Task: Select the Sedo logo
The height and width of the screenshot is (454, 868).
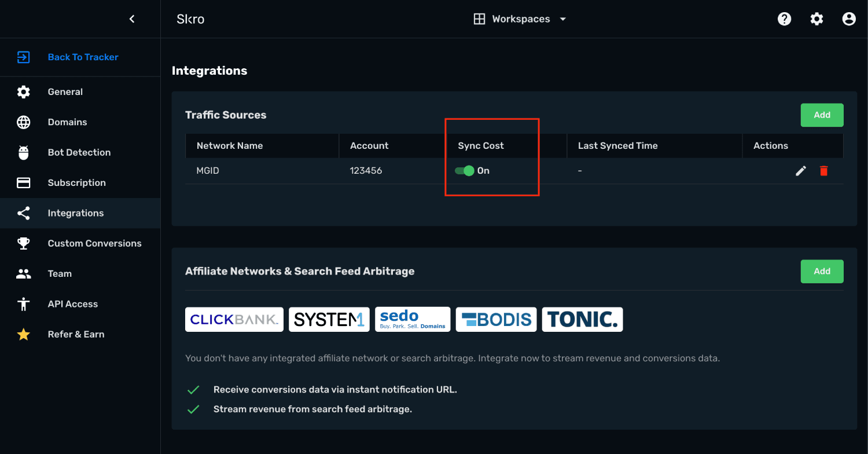Action: (x=413, y=319)
